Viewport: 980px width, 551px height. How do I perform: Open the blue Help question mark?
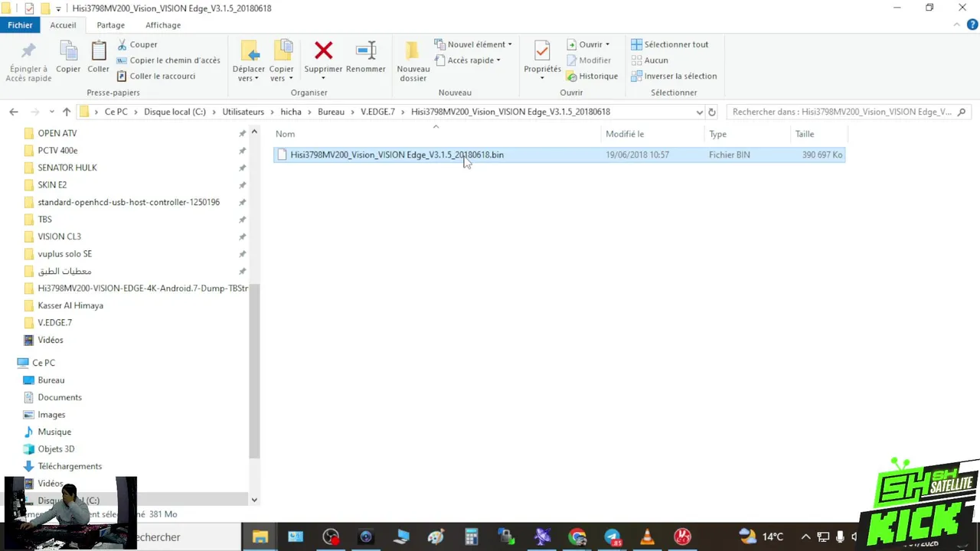point(972,25)
